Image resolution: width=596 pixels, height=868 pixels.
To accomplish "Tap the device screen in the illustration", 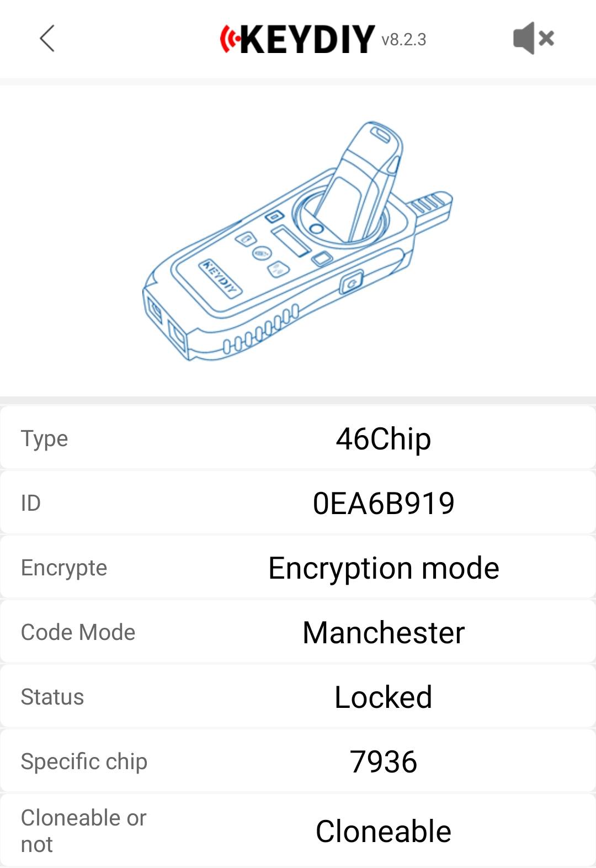I will 290,241.
